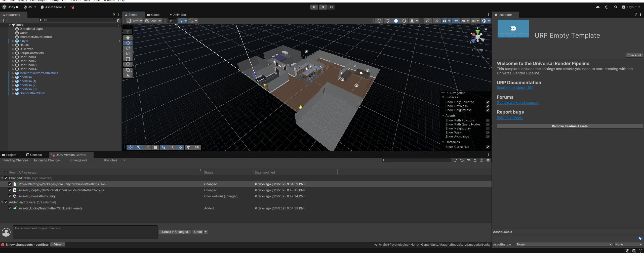Click the invite users icon in Version Control
This screenshot has width=644, height=253.
click(481, 160)
